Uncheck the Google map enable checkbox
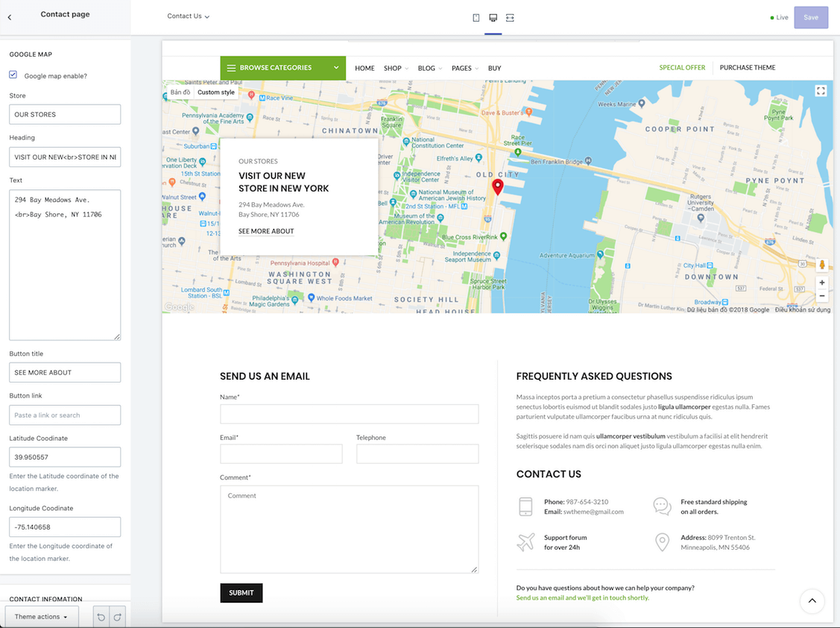The height and width of the screenshot is (628, 840). coord(13,75)
